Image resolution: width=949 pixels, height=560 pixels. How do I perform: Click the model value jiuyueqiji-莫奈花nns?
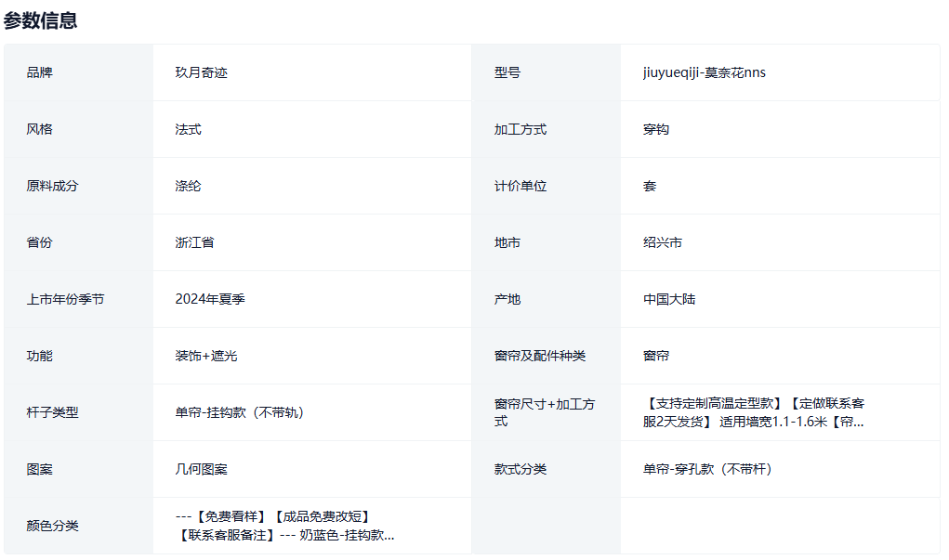(704, 72)
